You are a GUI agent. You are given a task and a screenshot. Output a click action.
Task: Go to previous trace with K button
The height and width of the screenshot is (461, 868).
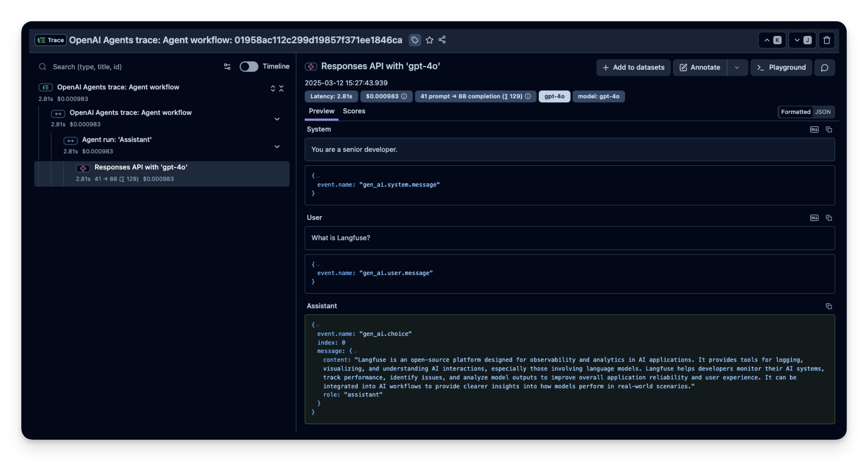(772, 40)
